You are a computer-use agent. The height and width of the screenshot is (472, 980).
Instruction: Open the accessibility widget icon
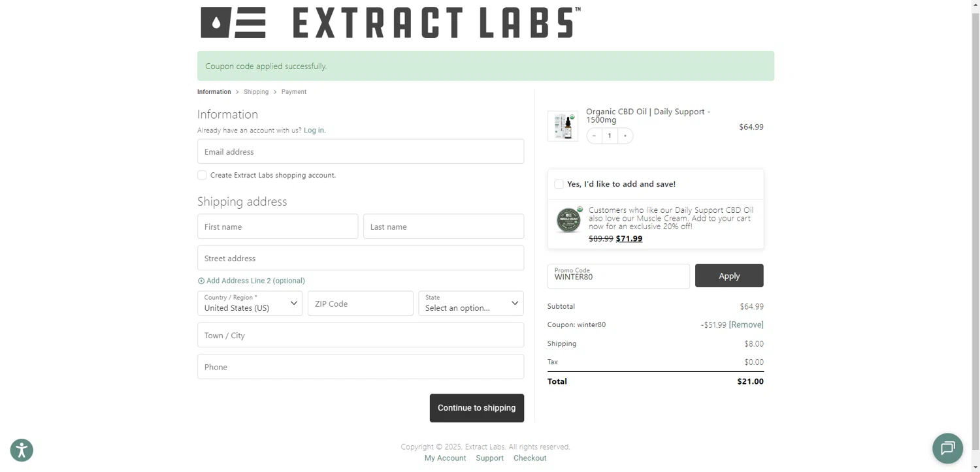22,450
